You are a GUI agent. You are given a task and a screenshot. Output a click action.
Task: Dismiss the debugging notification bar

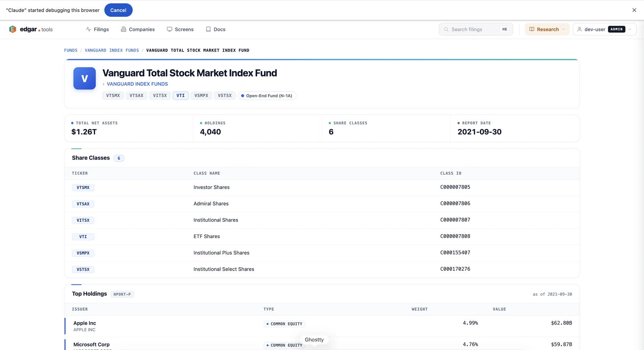634,10
